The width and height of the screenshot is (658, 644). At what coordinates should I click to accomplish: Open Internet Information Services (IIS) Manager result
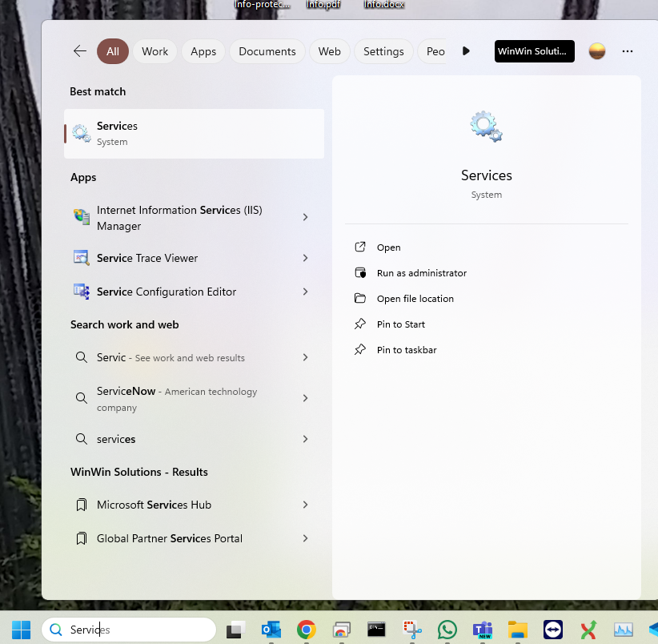pyautogui.click(x=179, y=217)
